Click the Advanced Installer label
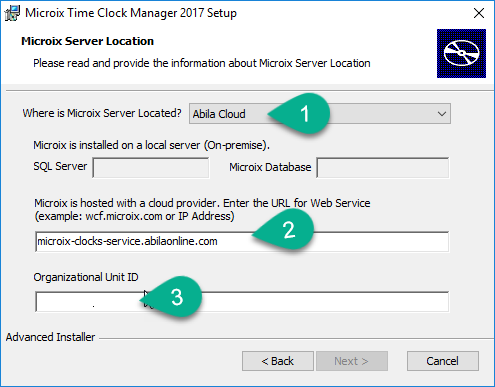 (50, 337)
